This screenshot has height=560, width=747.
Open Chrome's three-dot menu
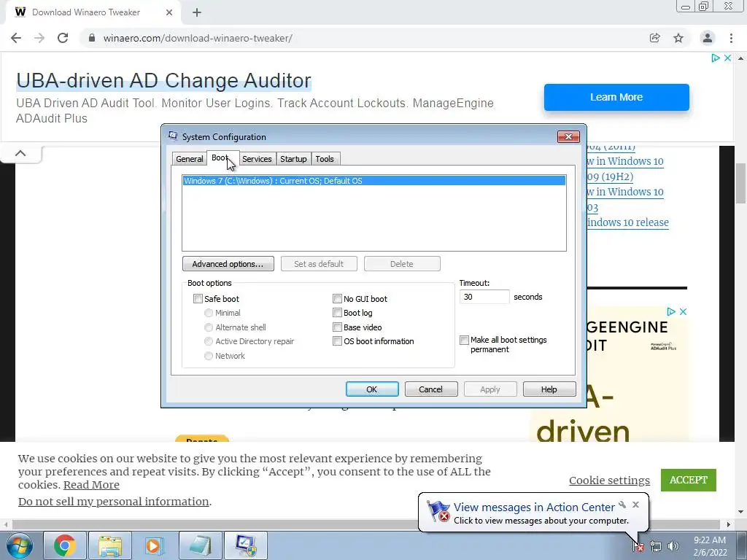pyautogui.click(x=731, y=38)
